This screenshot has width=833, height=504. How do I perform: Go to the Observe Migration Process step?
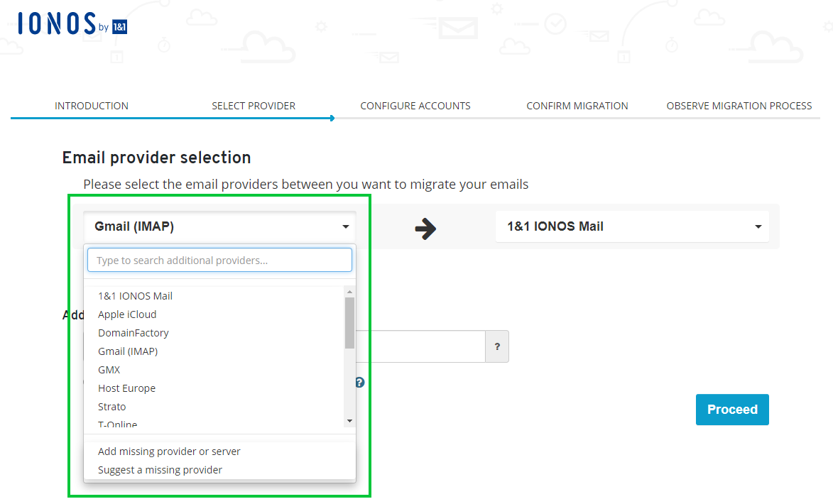[739, 106]
